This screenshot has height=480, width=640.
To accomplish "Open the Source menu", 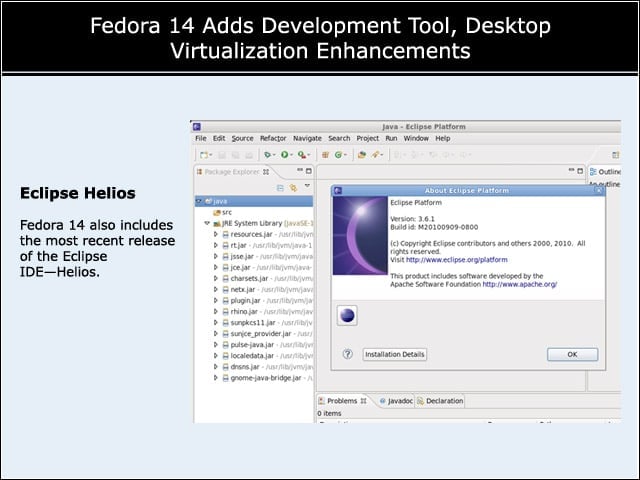I will coord(242,138).
